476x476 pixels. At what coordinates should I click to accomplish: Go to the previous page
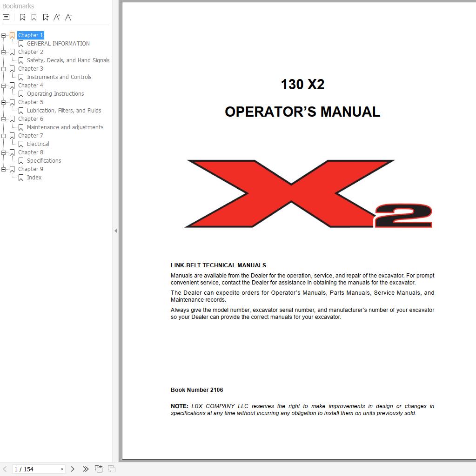point(5,469)
